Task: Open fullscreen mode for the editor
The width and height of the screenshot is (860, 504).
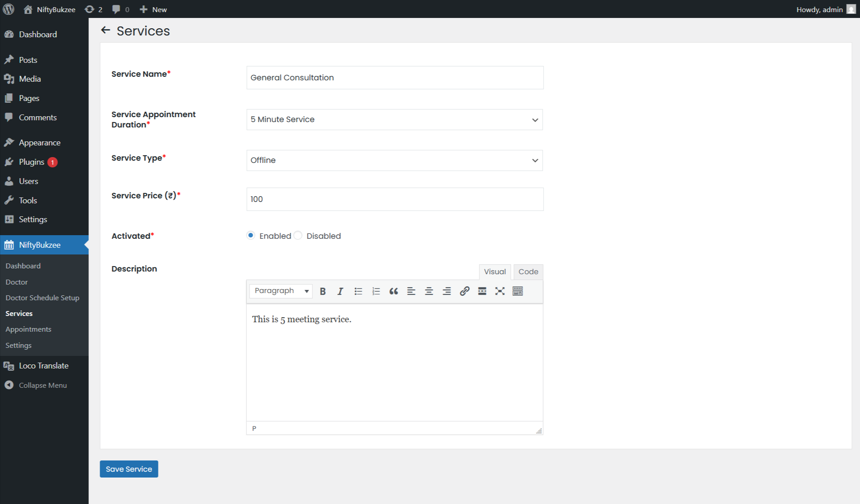Action: 500,291
